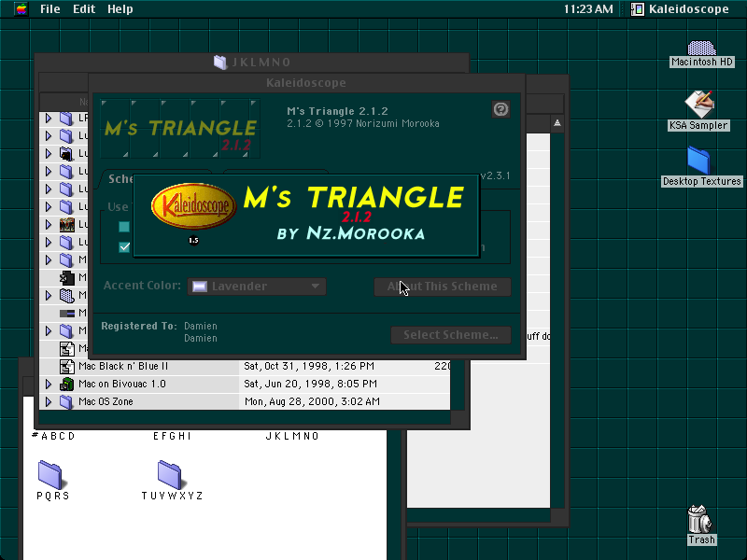Select the black-fronted folder icon in list
The image size is (747, 560).
(x=66, y=153)
